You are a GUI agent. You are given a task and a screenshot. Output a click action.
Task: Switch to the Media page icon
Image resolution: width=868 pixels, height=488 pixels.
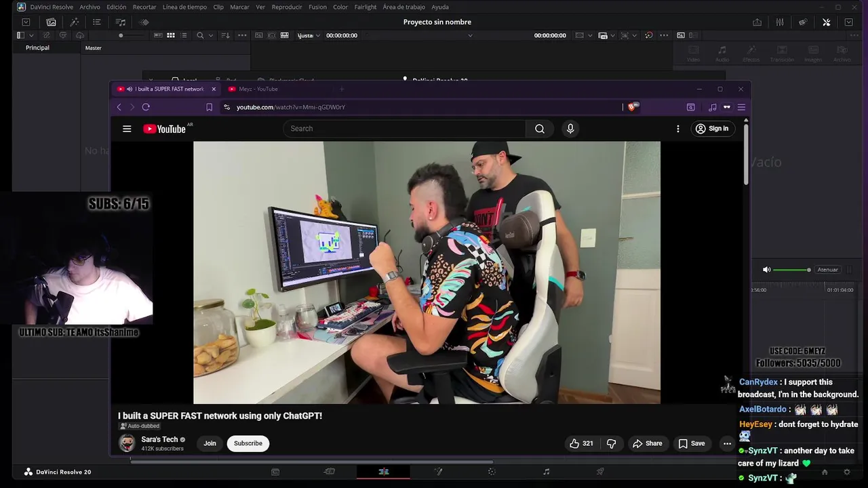[275, 472]
